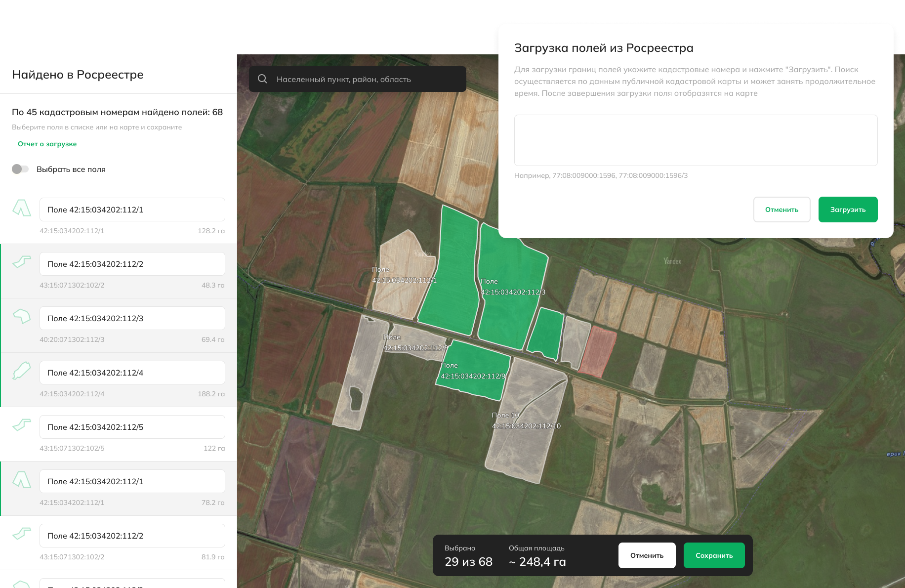The image size is (905, 588).
Task: Click area value '128.2 га'
Action: 211,231
